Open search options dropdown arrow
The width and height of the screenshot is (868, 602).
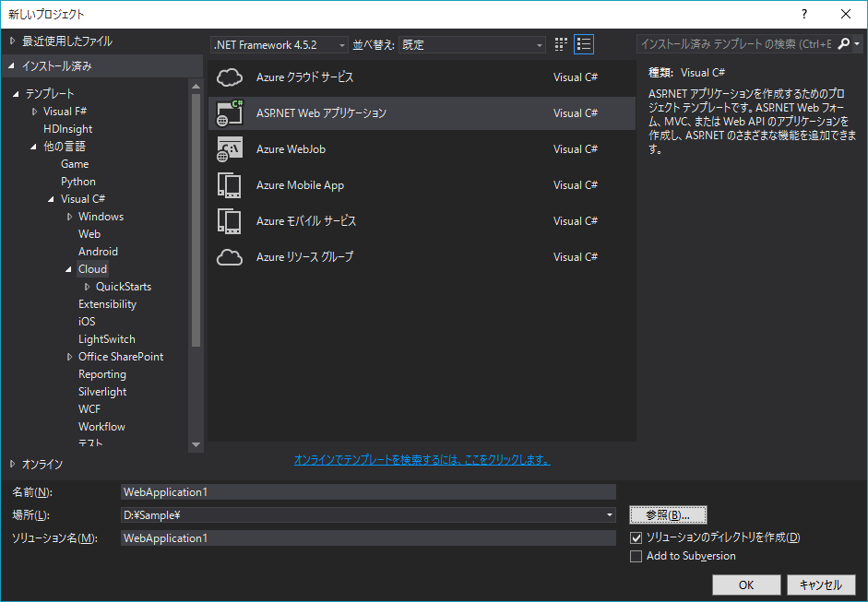(x=857, y=43)
